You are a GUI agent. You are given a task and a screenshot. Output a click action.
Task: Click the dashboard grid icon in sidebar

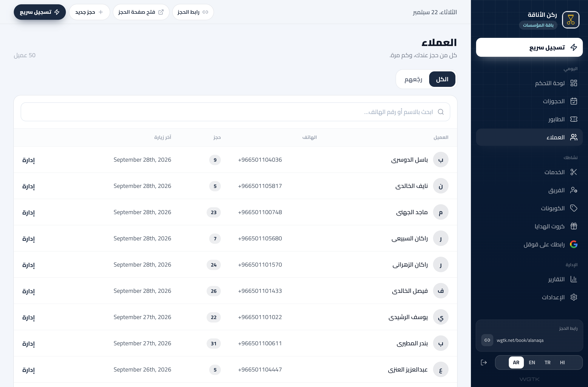574,83
